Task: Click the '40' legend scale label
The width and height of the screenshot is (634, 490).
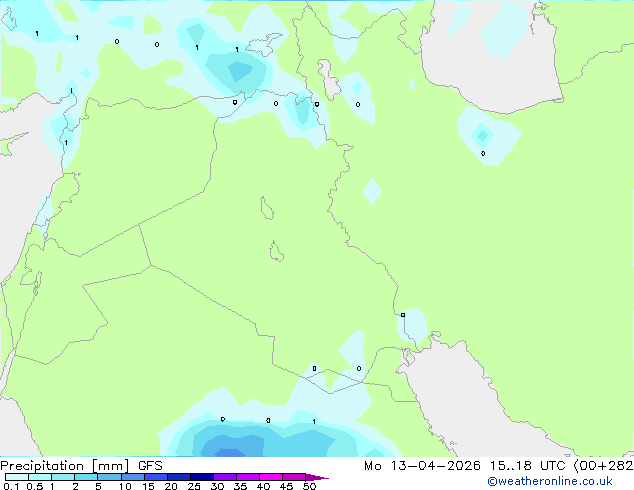Action: (x=263, y=486)
